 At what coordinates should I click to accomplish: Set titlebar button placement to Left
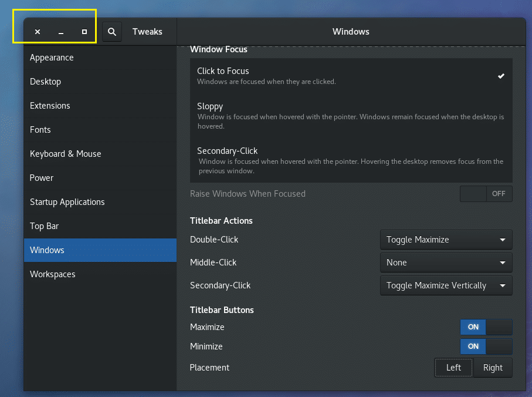click(x=453, y=368)
